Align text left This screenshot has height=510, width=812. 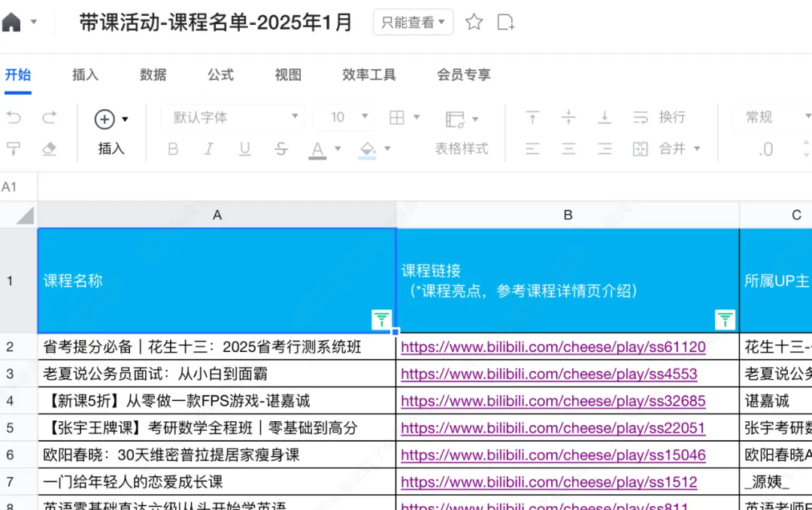point(532,149)
